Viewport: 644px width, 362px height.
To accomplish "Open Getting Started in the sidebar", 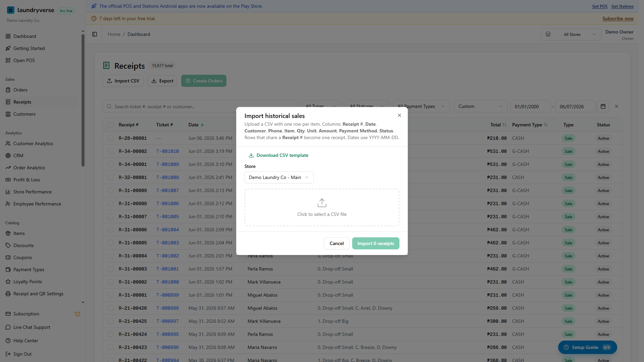I will pyautogui.click(x=29, y=48).
